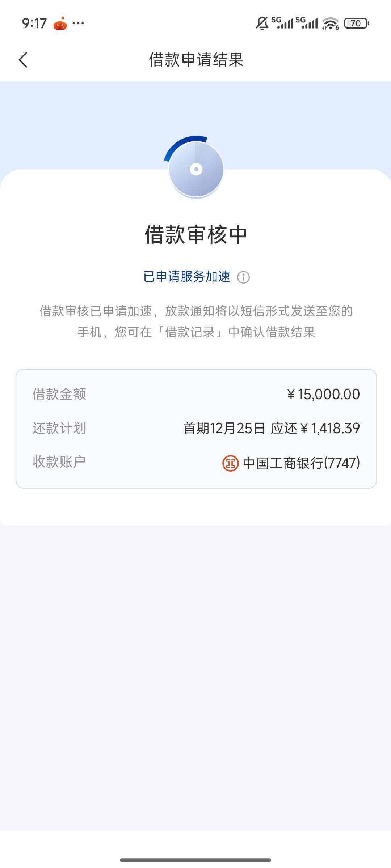Tap the first repayment plan details

click(272, 428)
